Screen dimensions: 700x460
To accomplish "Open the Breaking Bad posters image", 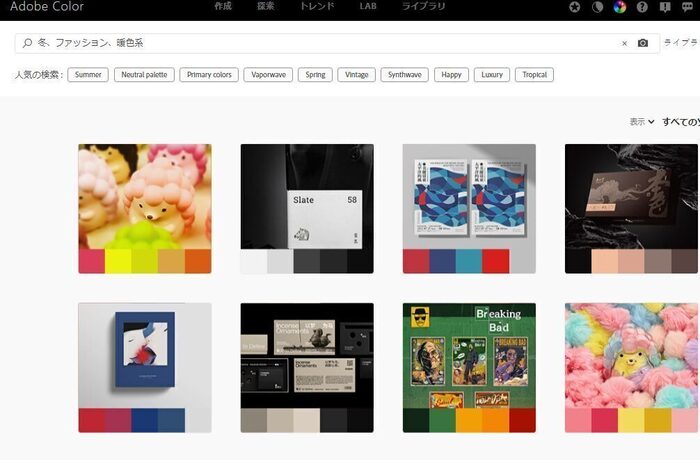I will (469, 355).
